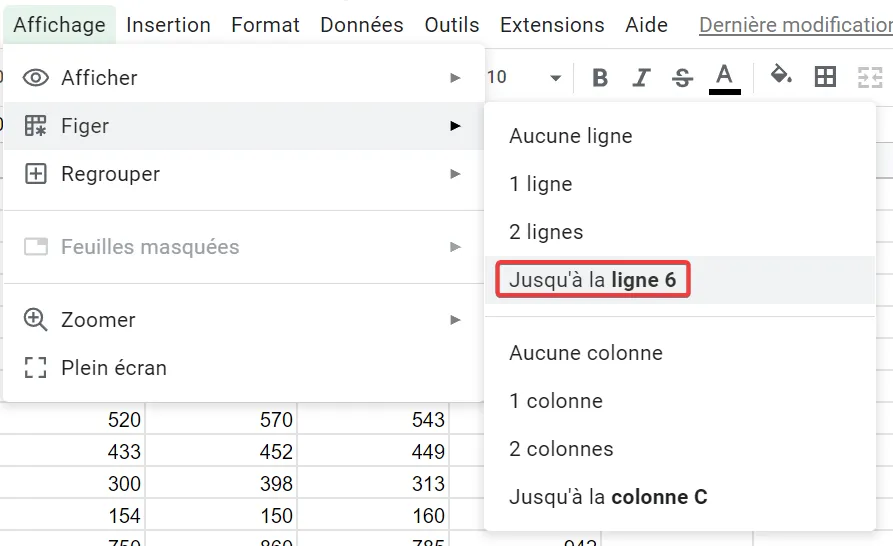Image resolution: width=893 pixels, height=546 pixels.
Task: Choose the 2 lignes freeze option
Action: coord(680,232)
